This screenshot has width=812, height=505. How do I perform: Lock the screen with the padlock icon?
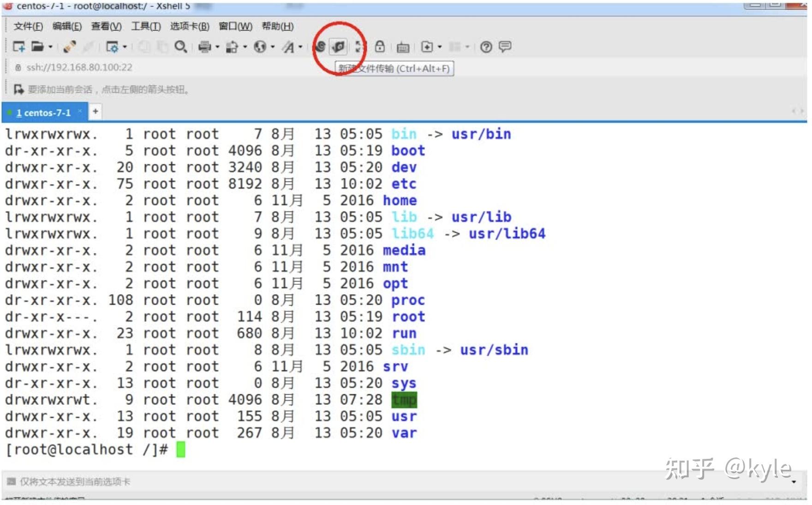pos(380,47)
